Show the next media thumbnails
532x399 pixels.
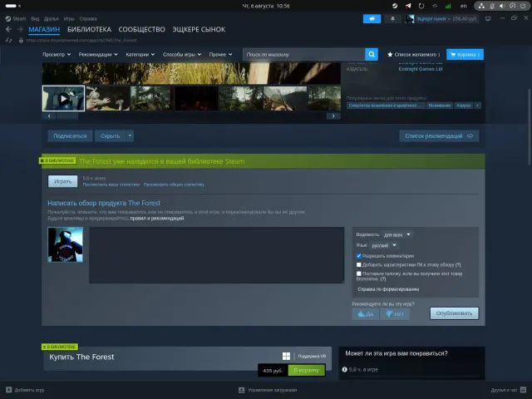333,116
